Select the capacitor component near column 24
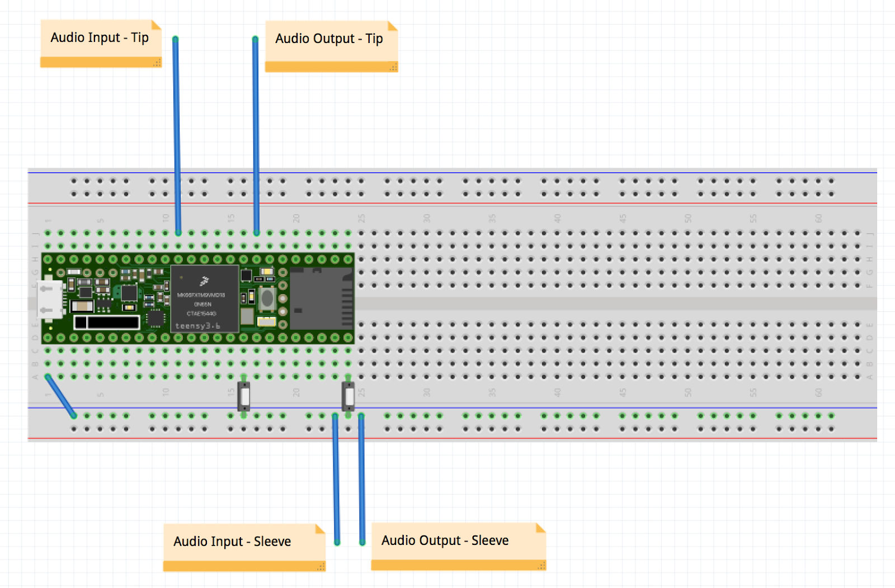The width and height of the screenshot is (895, 588). (348, 396)
